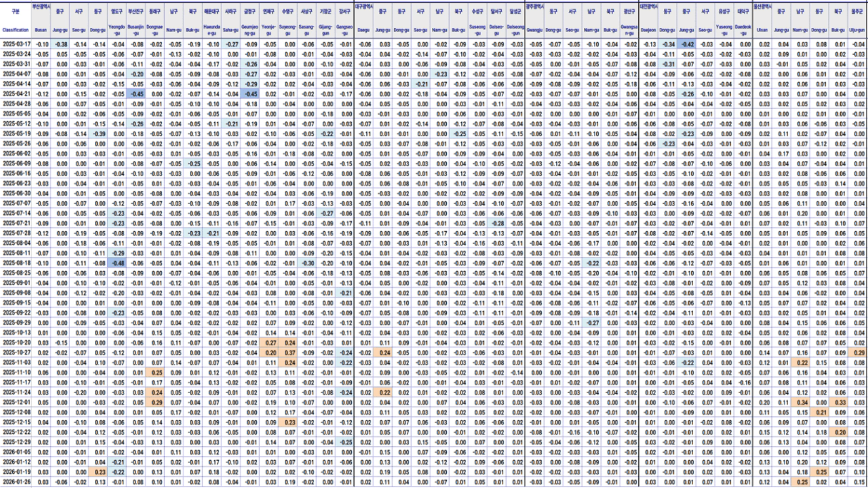Image resolution: width=868 pixels, height=488 pixels.
Task: Click the -0.21 Yeongdo-gu cell for 2026-01-12
Action: click(x=117, y=462)
